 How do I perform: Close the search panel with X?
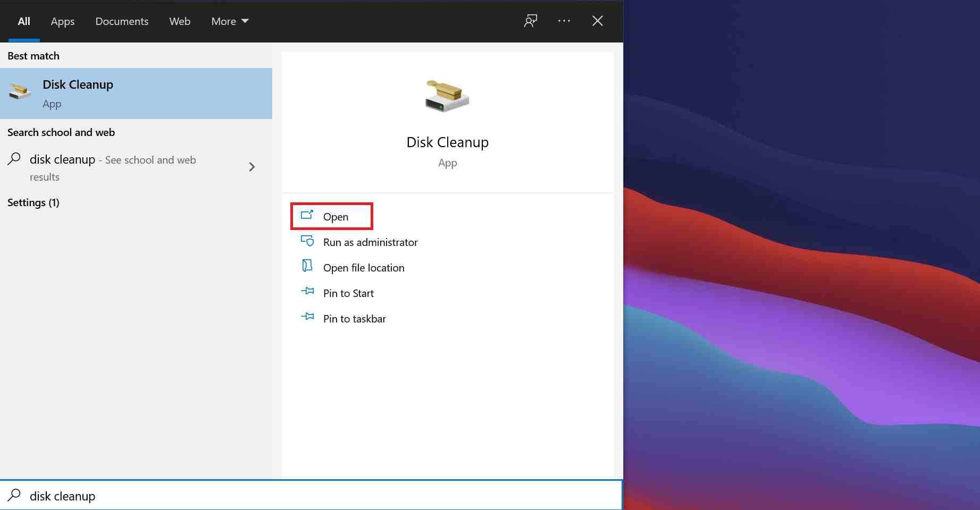598,21
